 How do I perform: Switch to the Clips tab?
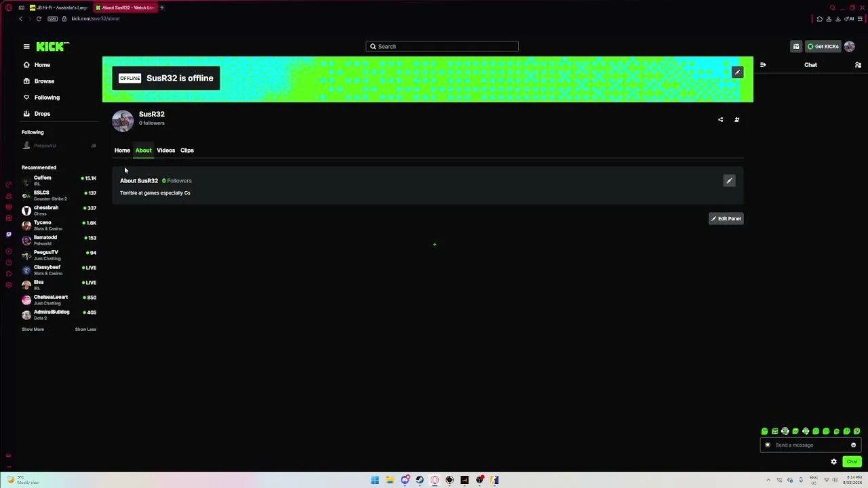coord(186,150)
